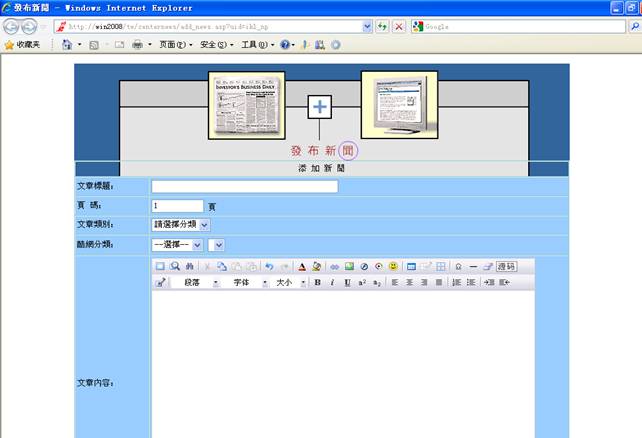Open the 工具(O) menu
This screenshot has height=438, width=642.
pyautogui.click(x=257, y=45)
